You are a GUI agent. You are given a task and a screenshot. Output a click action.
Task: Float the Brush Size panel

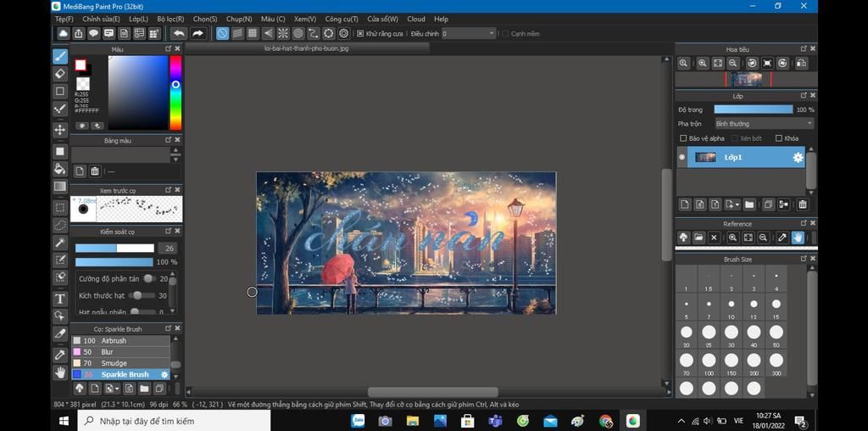[804, 259]
